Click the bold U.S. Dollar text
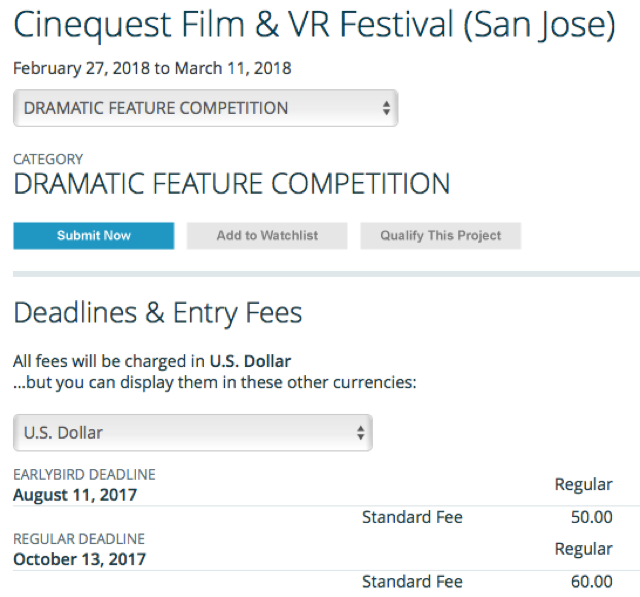This screenshot has height=597, width=640. click(x=250, y=360)
